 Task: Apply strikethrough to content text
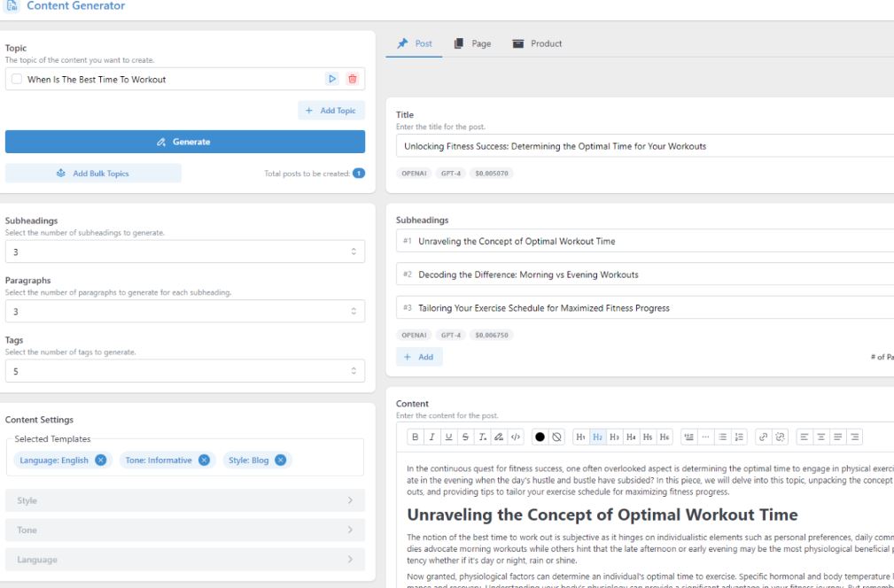point(465,437)
